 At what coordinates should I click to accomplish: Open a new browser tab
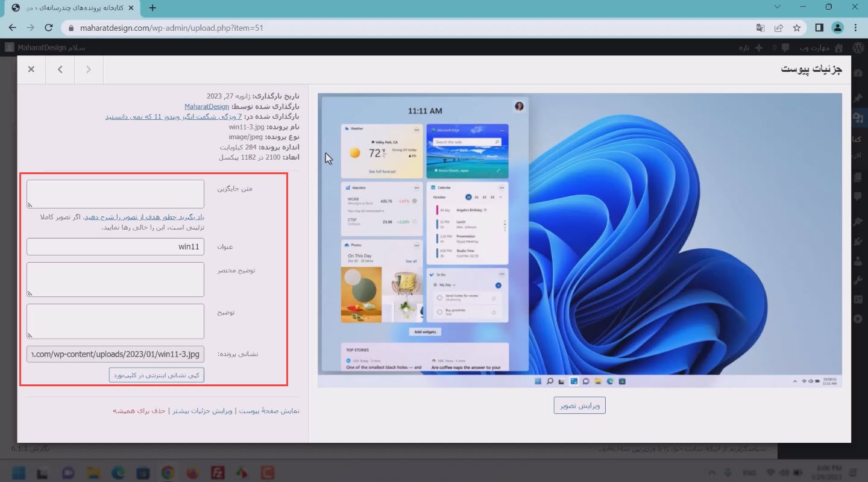153,8
